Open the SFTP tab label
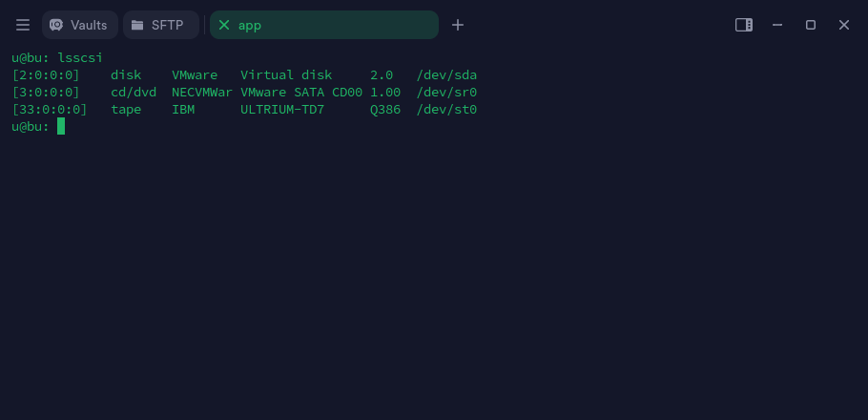Screen dimensions: 868x420 tap(167, 25)
